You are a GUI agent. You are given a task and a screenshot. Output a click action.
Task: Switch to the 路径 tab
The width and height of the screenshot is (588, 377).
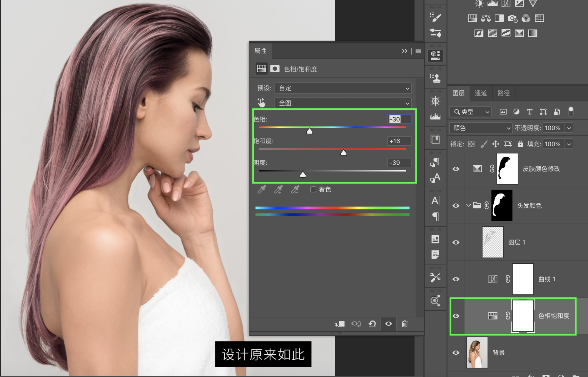tap(503, 93)
